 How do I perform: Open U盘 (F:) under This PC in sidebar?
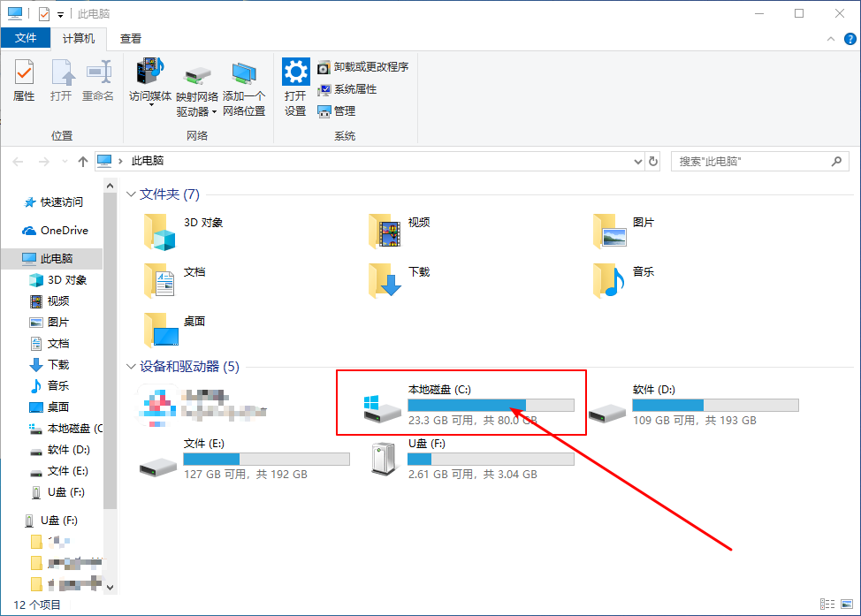click(57, 492)
